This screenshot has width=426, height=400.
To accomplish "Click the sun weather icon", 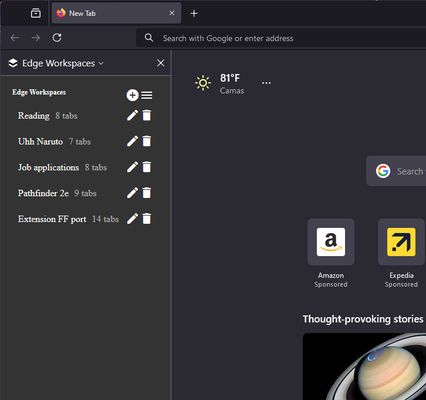I will (x=203, y=83).
